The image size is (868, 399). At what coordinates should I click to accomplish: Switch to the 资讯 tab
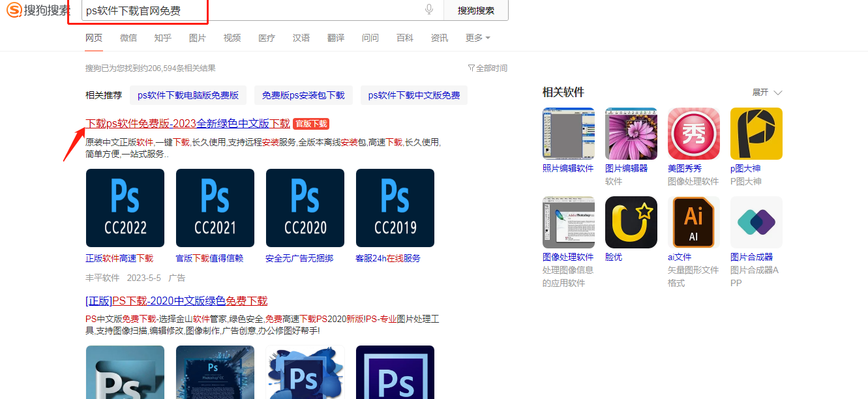coord(440,38)
